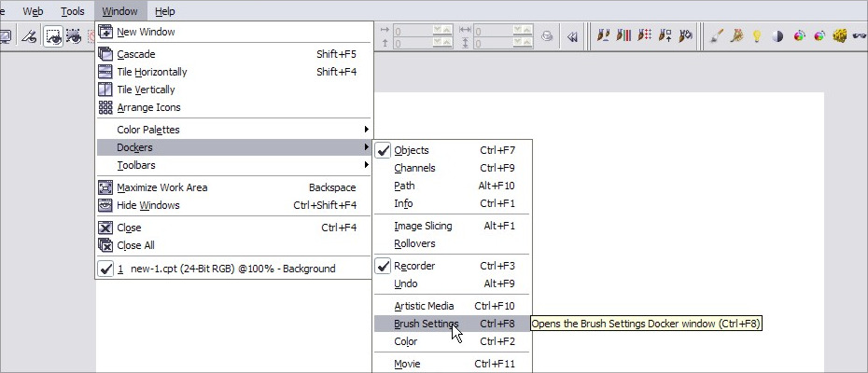Image resolution: width=868 pixels, height=373 pixels.
Task: Click the Arrange Icons entry
Action: click(148, 107)
